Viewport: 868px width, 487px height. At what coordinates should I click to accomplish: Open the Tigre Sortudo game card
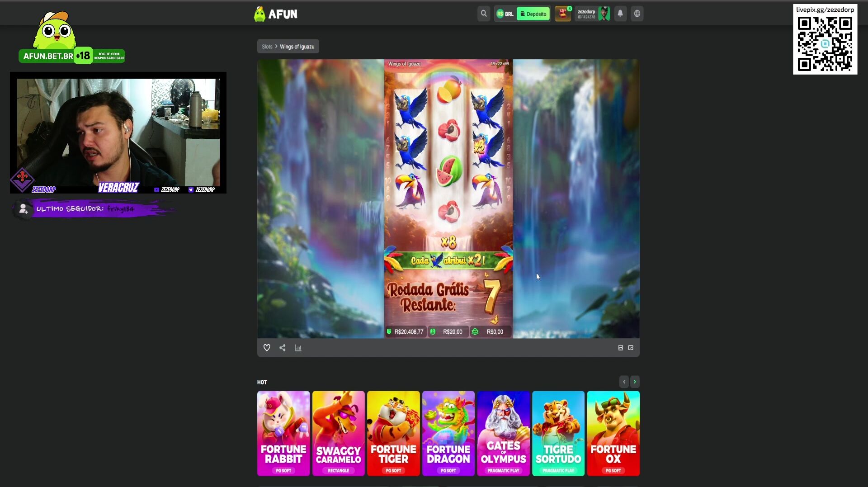[558, 433]
